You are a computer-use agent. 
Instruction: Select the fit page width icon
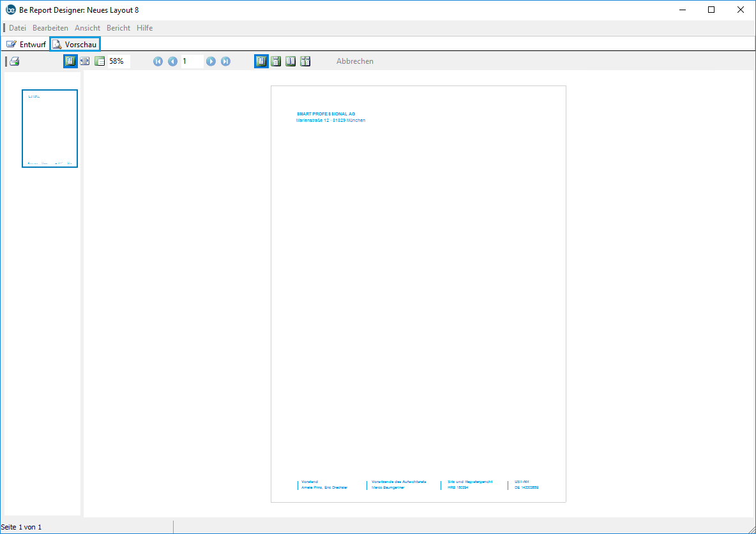click(x=84, y=61)
